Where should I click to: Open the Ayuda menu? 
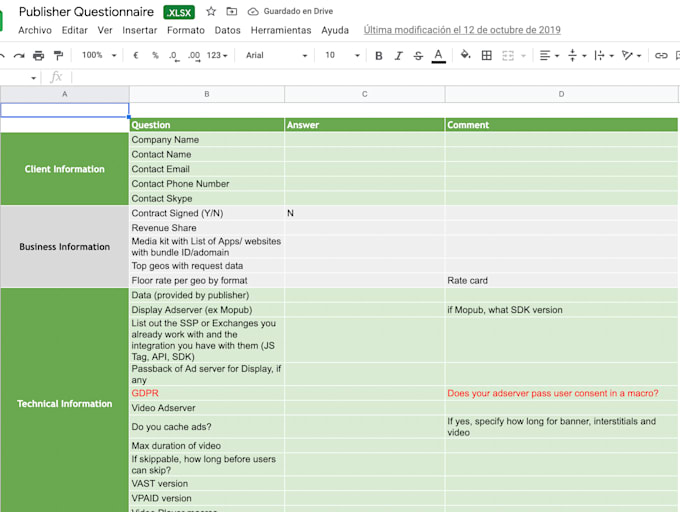335,30
